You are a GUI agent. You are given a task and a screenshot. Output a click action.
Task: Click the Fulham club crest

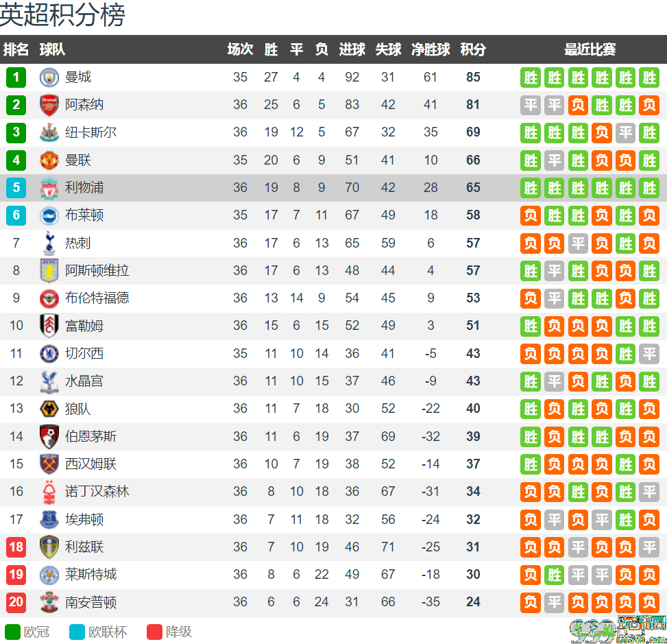tap(49, 326)
